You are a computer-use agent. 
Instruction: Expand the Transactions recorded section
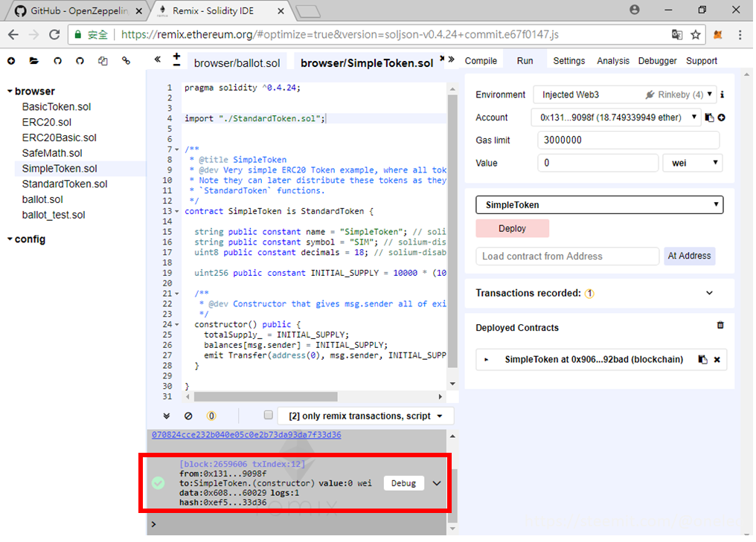[709, 293]
